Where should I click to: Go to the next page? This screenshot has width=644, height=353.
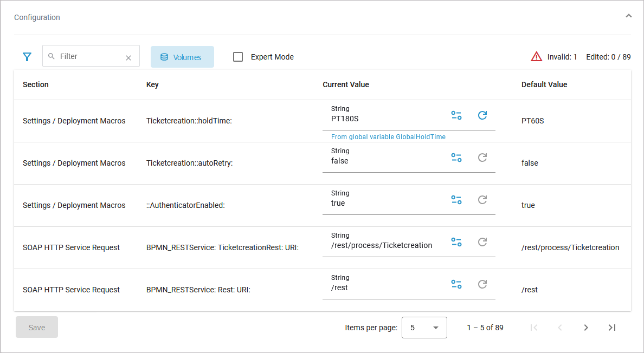coord(586,328)
